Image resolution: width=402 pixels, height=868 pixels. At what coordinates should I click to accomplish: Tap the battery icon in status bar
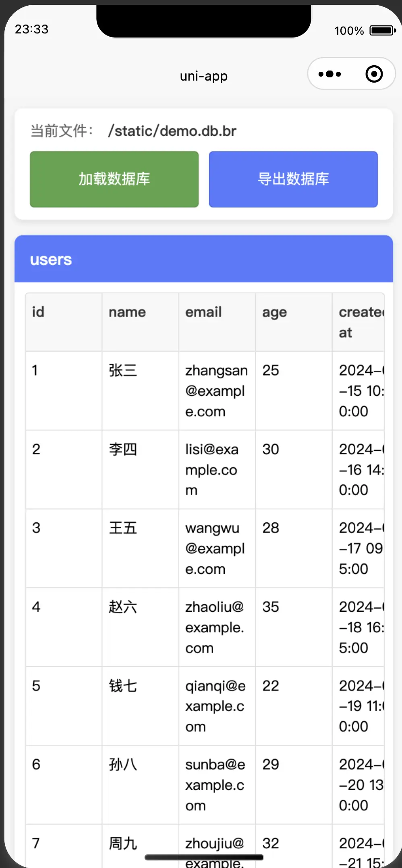(382, 31)
